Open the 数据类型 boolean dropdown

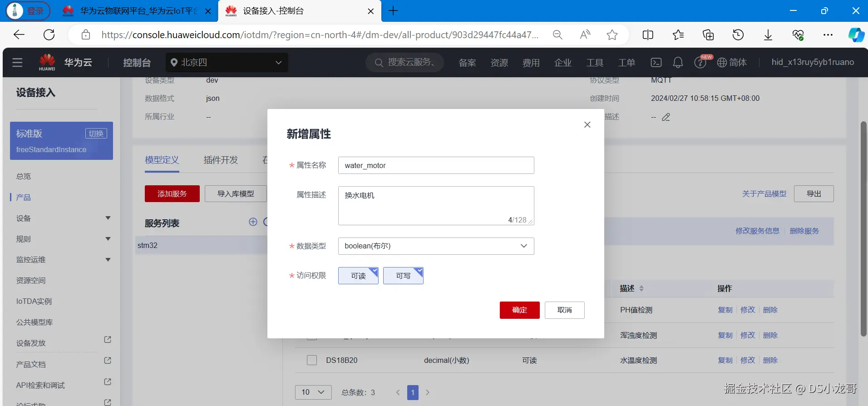[x=436, y=246]
